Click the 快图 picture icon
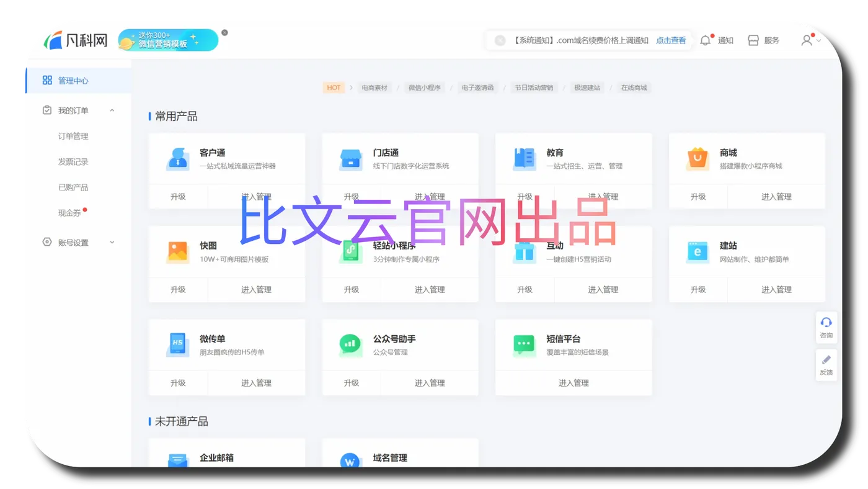Image resolution: width=868 pixels, height=489 pixels. (178, 252)
